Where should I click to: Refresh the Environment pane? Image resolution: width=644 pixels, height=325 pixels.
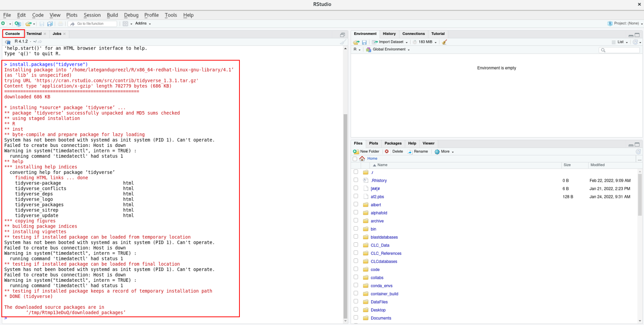pos(635,42)
